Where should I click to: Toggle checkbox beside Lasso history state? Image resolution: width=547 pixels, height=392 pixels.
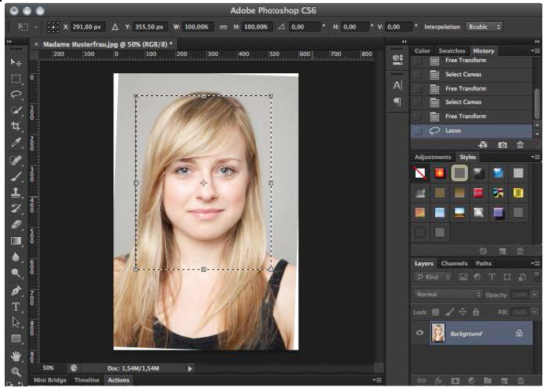click(x=418, y=131)
